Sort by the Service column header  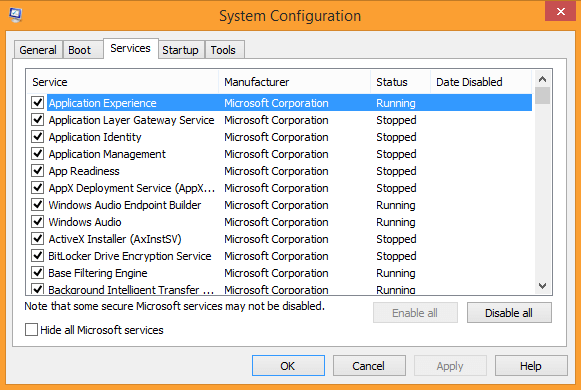(123, 82)
